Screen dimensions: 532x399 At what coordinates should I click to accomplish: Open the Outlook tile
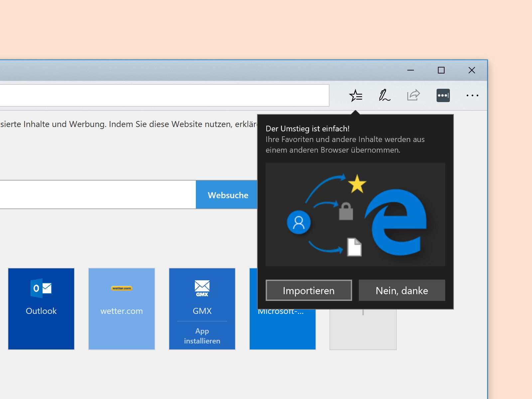(x=41, y=309)
